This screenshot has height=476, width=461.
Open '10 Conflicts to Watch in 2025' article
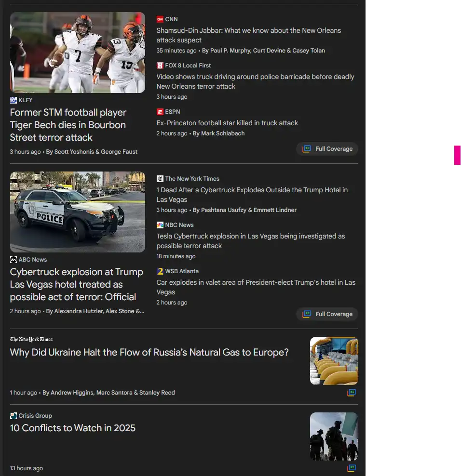[x=73, y=428]
